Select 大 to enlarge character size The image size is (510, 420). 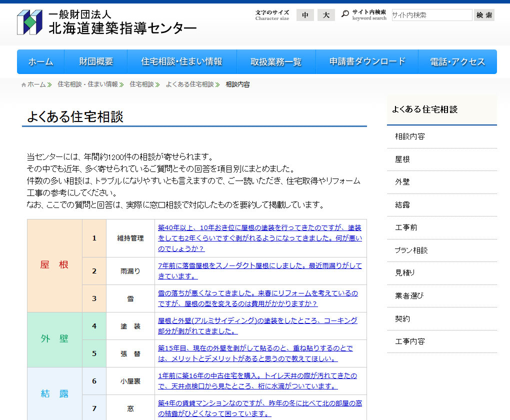tap(326, 15)
